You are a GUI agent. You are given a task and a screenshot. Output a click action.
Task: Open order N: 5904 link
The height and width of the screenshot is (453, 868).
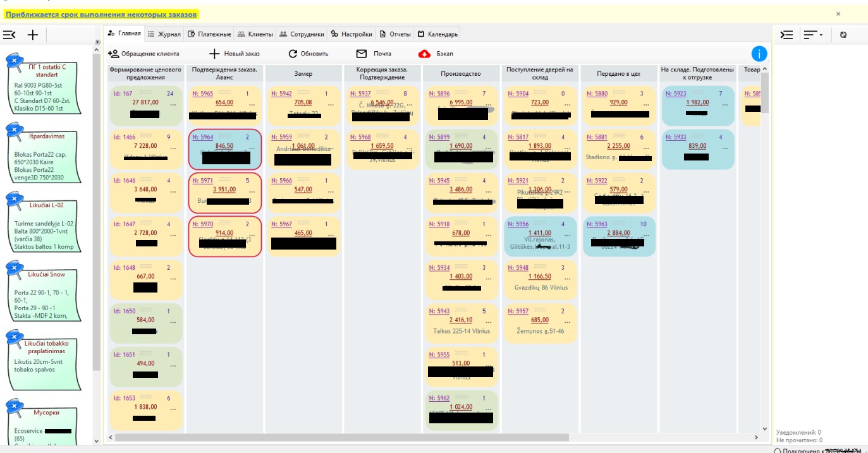(x=518, y=94)
